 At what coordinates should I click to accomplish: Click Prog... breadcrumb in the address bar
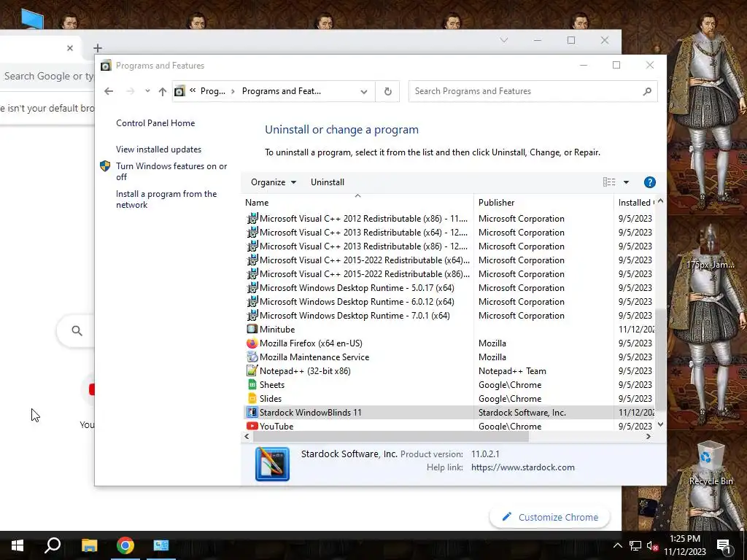coord(212,91)
